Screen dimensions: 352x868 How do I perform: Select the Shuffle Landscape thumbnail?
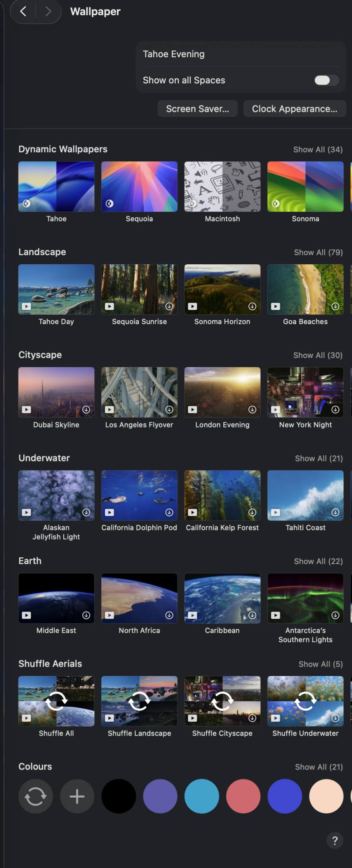[139, 701]
